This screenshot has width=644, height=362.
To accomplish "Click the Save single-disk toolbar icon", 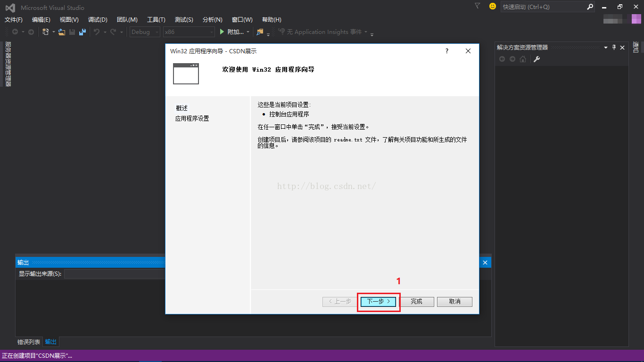I will pos(72,32).
